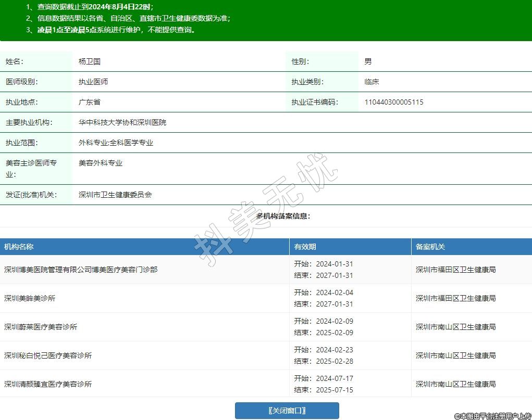Click the 深圳美眸美诊所 entry
Image resolution: width=532 pixels, height=420 pixels.
[30, 298]
